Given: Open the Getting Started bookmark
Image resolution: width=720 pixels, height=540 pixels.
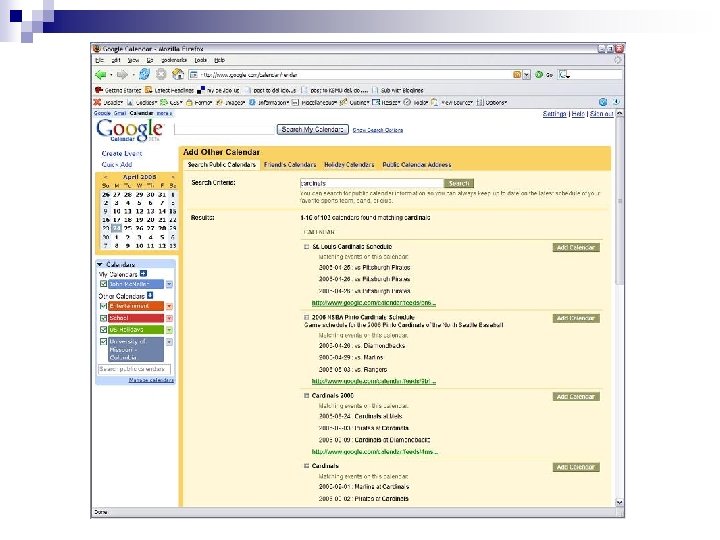Looking at the screenshot, I should pos(118,90).
